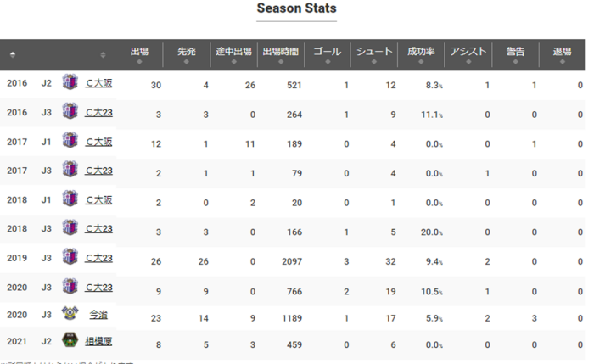
Task: Open the 今治 team link
Action: 98,315
